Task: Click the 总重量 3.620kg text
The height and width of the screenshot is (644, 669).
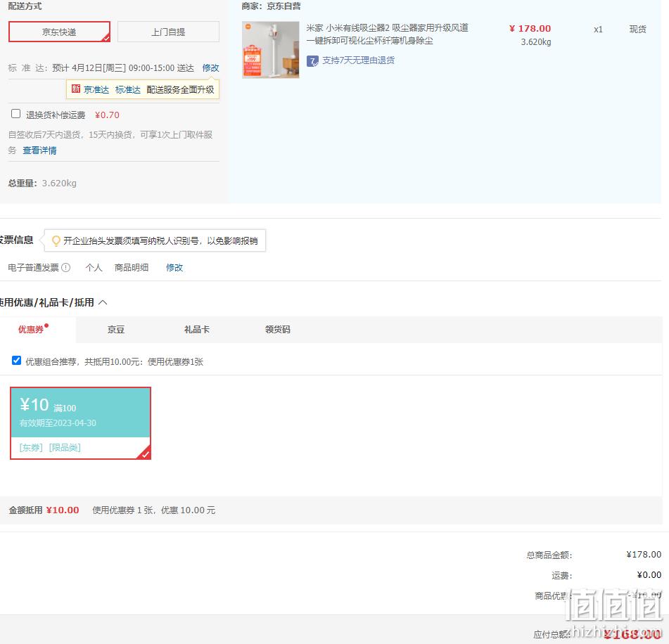Action: click(42, 183)
